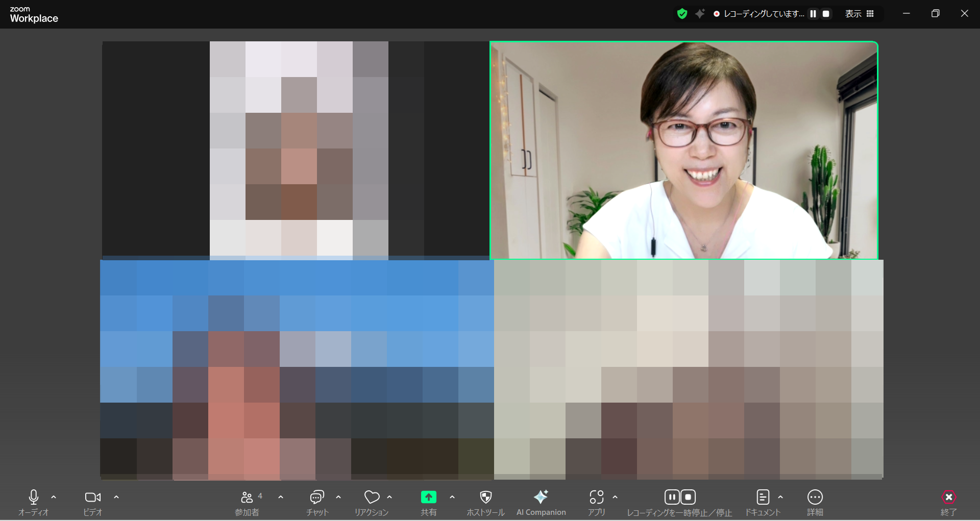The image size is (980, 521).
Task: Expand the share options arrow
Action: (452, 497)
